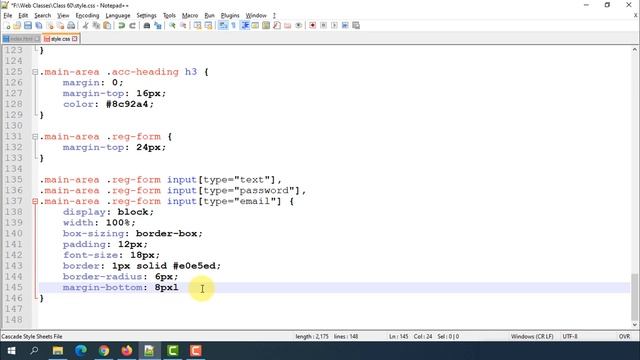Screen dimensions: 640x360
Task: Open the Run menu
Action: (209, 16)
